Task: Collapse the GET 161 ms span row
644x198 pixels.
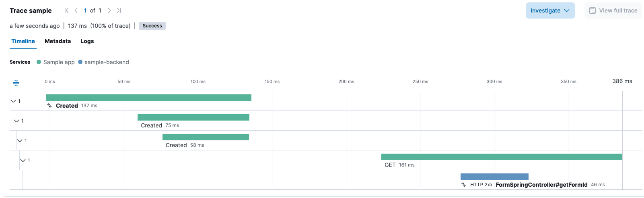Action: (x=23, y=160)
